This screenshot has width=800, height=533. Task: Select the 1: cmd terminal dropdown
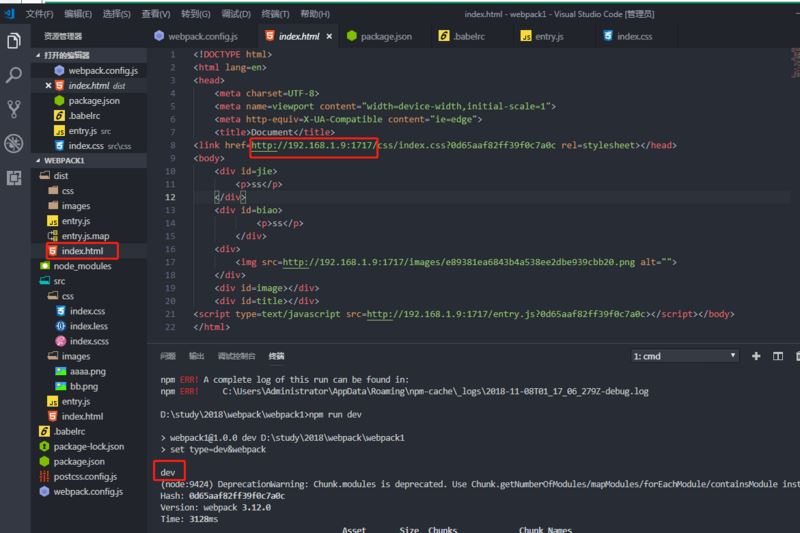(685, 356)
